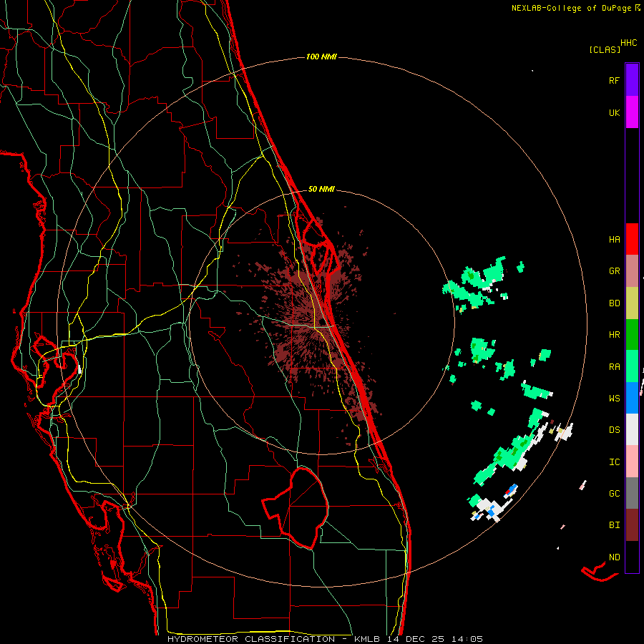Click the 50 NMI range ring label

(321, 189)
